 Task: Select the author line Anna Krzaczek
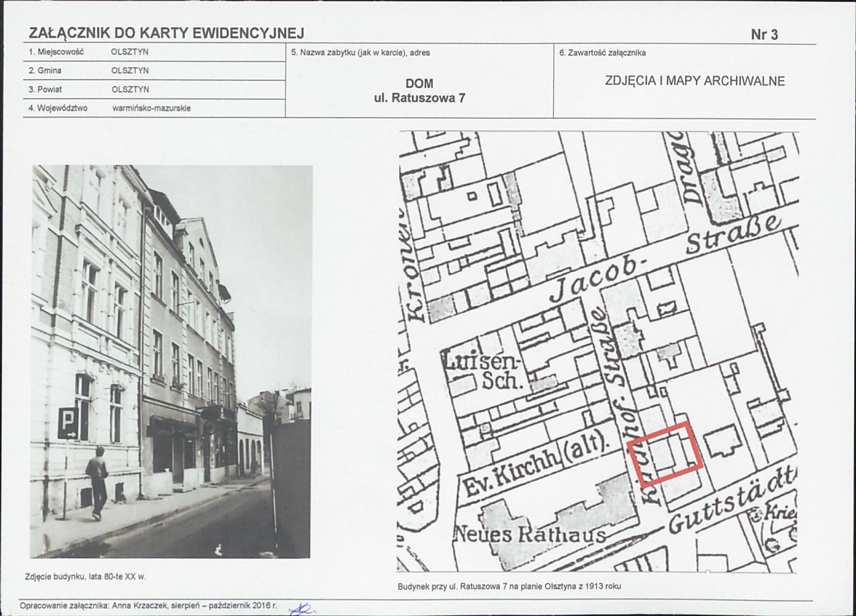click(148, 605)
